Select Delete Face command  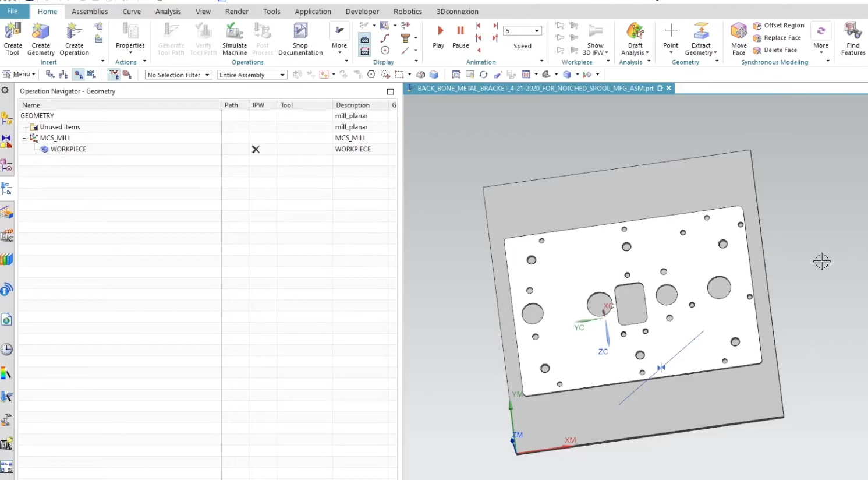[x=775, y=50]
